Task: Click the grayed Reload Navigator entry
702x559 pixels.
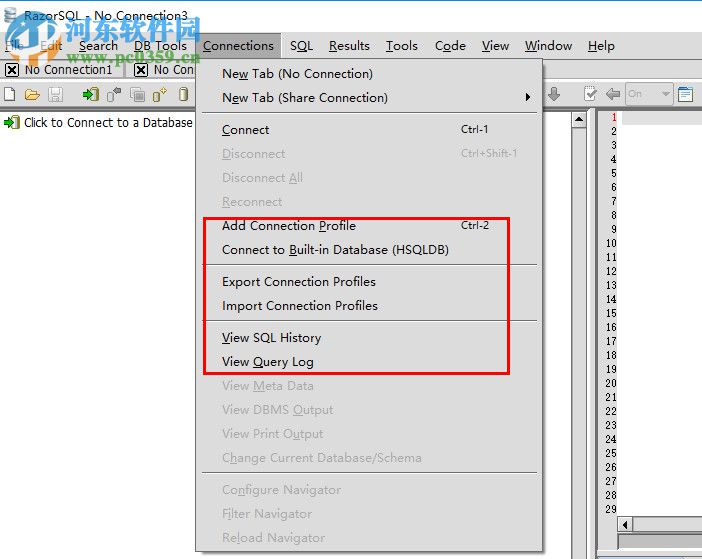Action: (x=369, y=538)
